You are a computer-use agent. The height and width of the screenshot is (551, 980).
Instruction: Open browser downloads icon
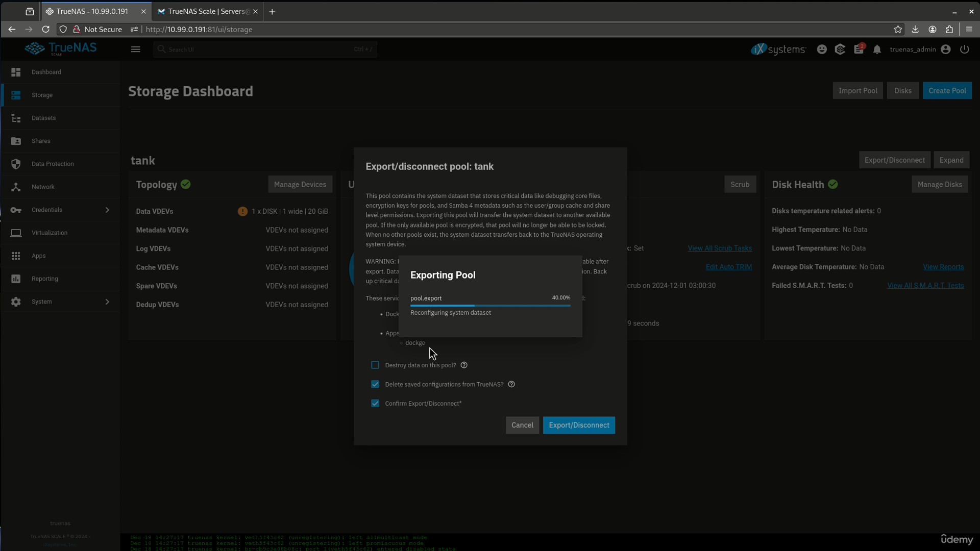(x=915, y=30)
